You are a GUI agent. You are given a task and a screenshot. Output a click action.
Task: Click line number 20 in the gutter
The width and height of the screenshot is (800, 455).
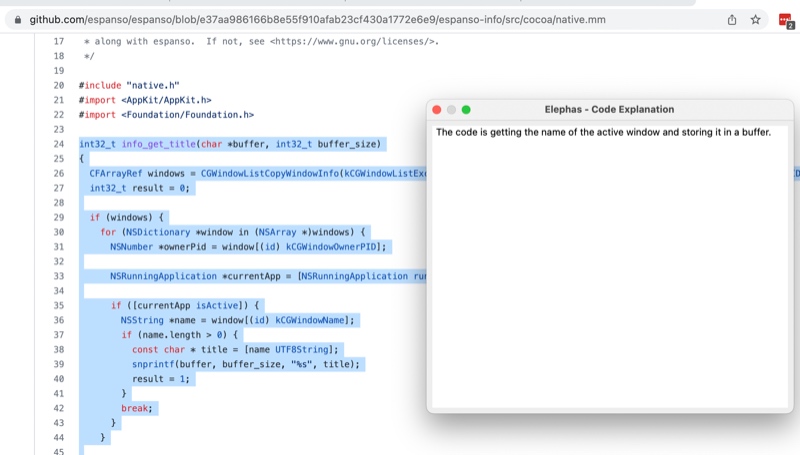[58, 86]
